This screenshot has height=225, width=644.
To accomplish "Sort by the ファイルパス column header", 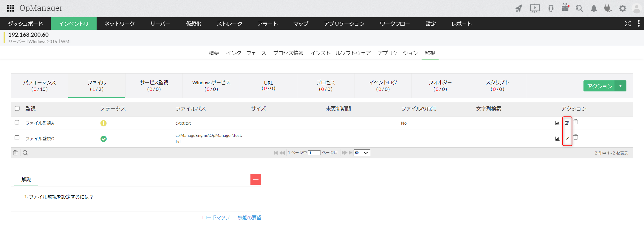I will point(191,109).
